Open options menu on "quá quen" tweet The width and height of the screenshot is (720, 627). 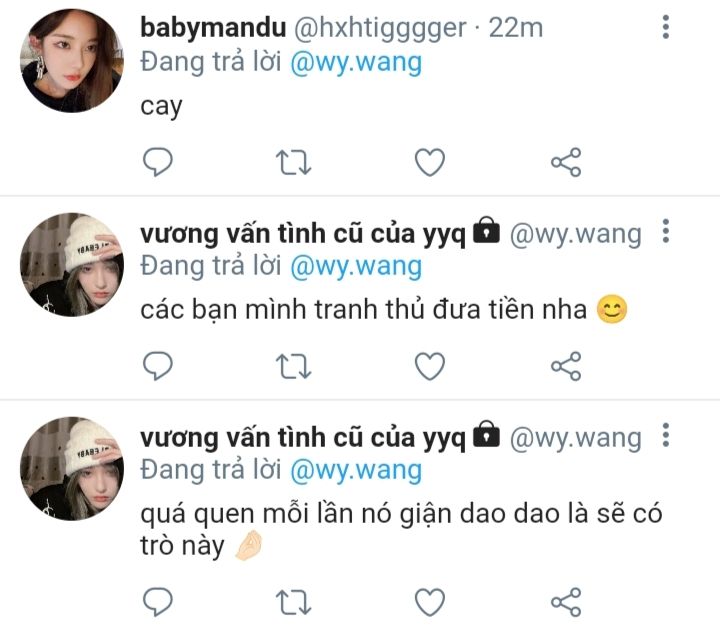pyautogui.click(x=666, y=435)
